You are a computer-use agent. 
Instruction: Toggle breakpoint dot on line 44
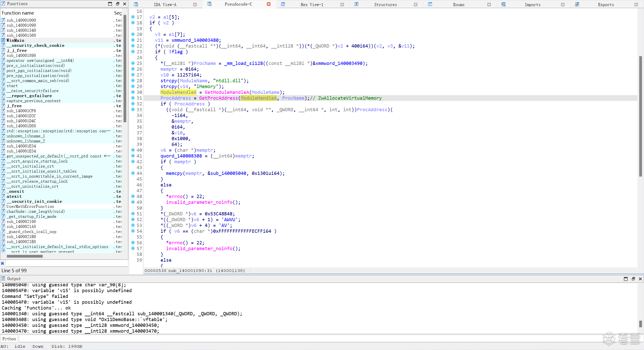click(x=133, y=173)
